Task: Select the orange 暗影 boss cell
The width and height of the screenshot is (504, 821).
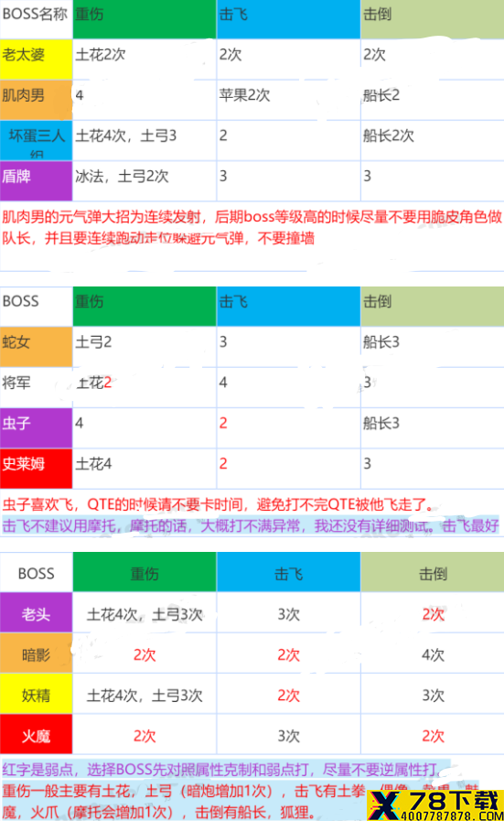Action: tap(36, 653)
